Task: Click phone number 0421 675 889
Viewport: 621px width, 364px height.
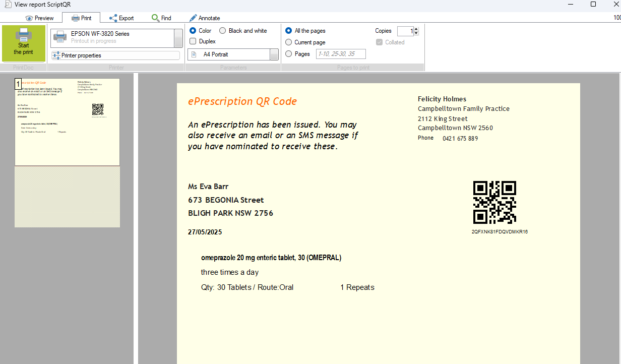Action: [x=460, y=138]
